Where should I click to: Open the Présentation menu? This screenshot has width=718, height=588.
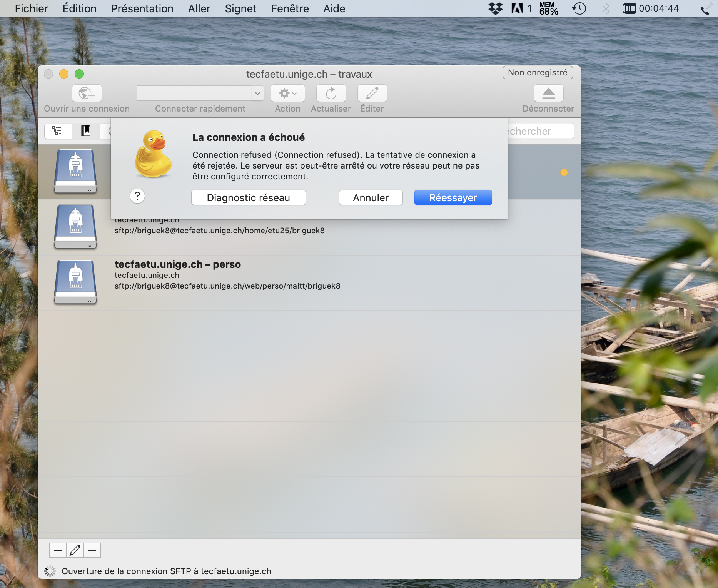[x=142, y=8]
